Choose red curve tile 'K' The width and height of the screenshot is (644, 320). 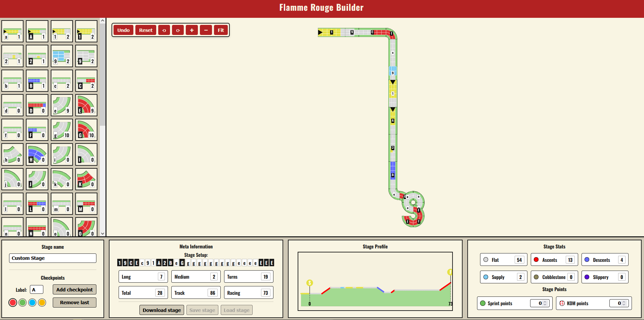tap(86, 179)
